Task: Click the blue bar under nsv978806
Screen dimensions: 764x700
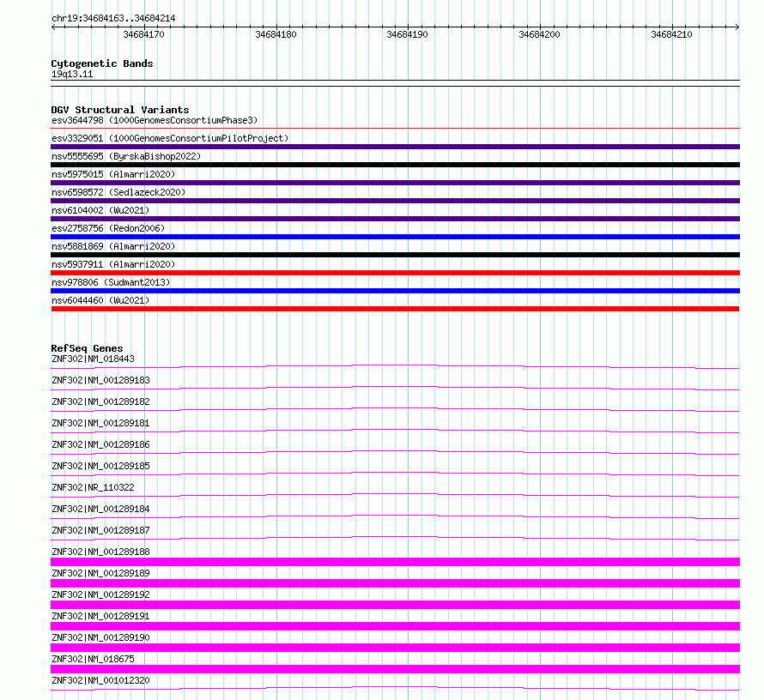Action: click(395, 291)
